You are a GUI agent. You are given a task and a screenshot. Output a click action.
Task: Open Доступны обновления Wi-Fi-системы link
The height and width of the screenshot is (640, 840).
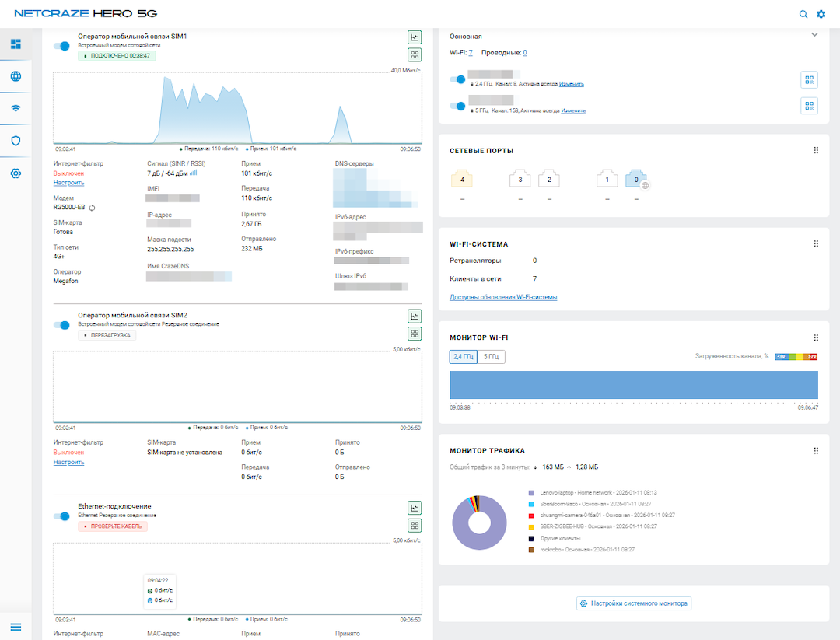tap(503, 297)
